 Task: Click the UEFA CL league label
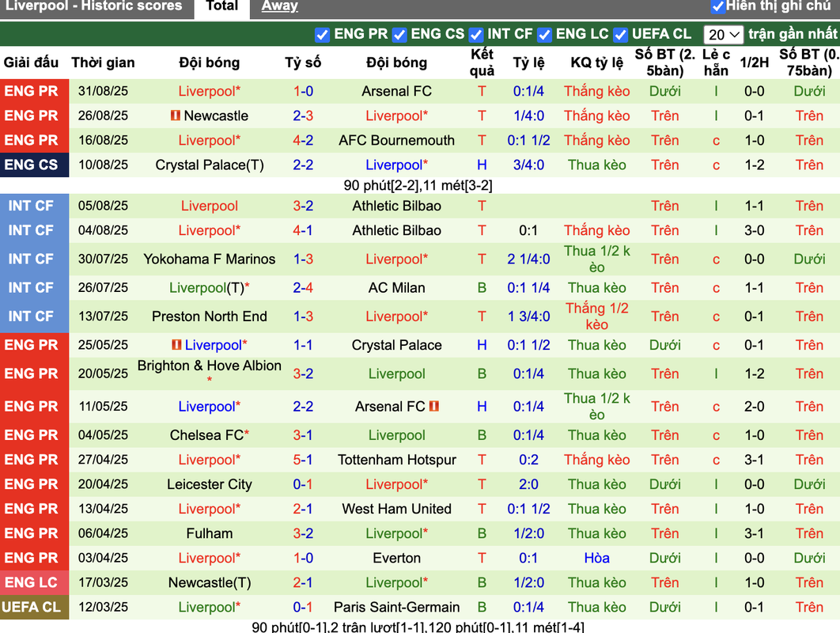(34, 607)
